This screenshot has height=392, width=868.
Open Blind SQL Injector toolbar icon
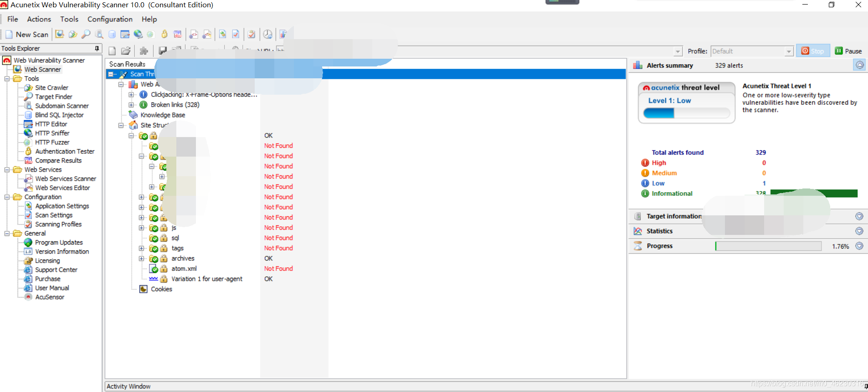[x=112, y=34]
